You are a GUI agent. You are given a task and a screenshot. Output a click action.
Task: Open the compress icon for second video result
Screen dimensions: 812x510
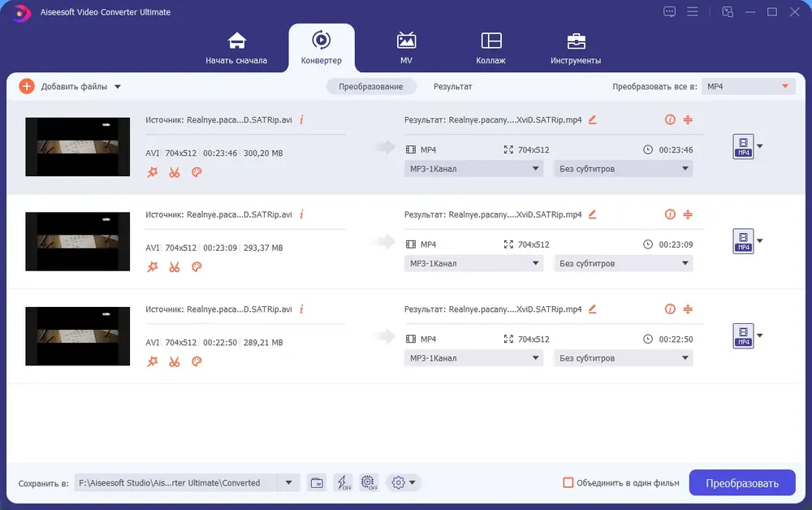tap(688, 214)
